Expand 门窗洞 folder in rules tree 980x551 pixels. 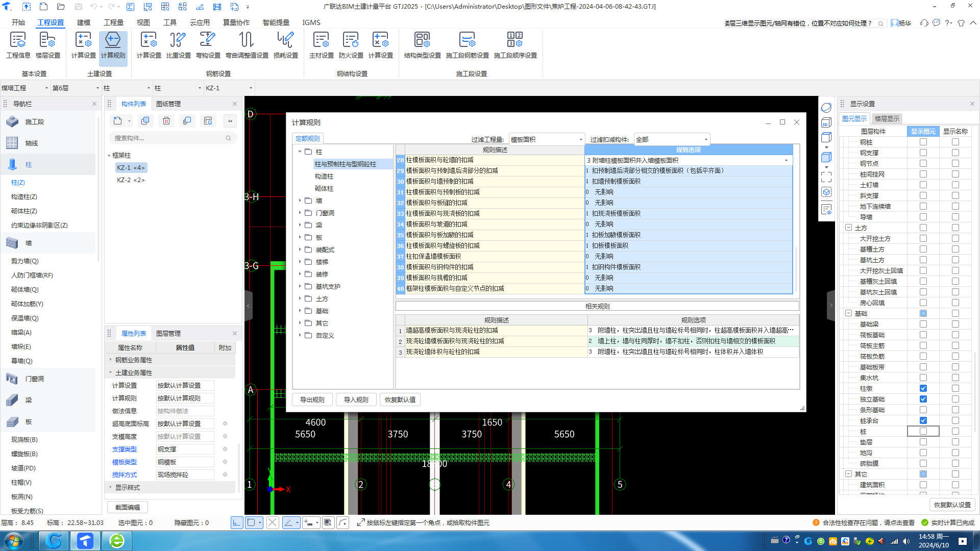pos(300,213)
